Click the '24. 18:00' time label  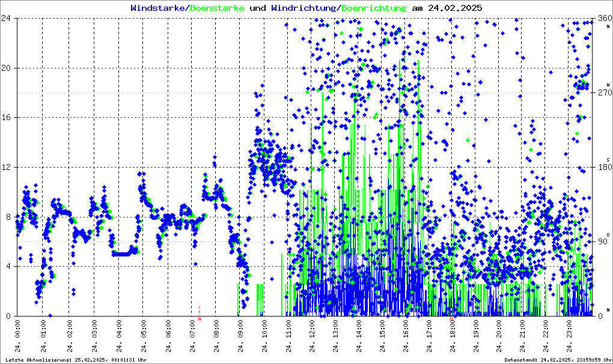pyautogui.click(x=453, y=336)
